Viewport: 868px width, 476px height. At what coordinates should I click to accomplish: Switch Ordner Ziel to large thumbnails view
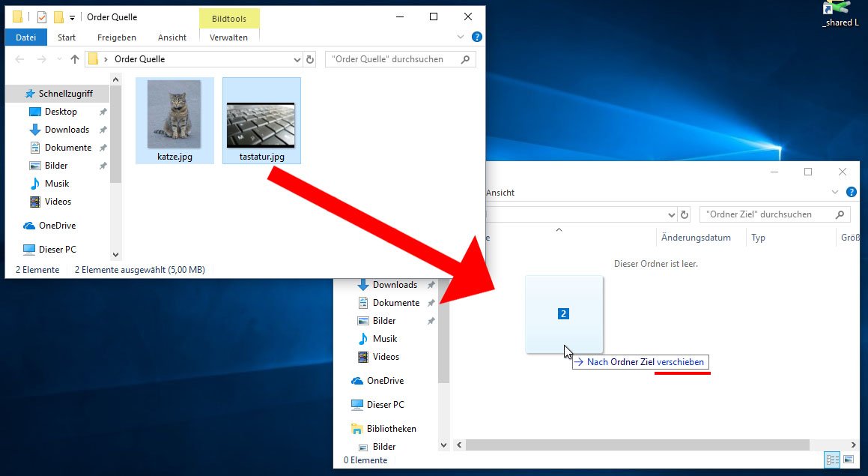pos(849,460)
